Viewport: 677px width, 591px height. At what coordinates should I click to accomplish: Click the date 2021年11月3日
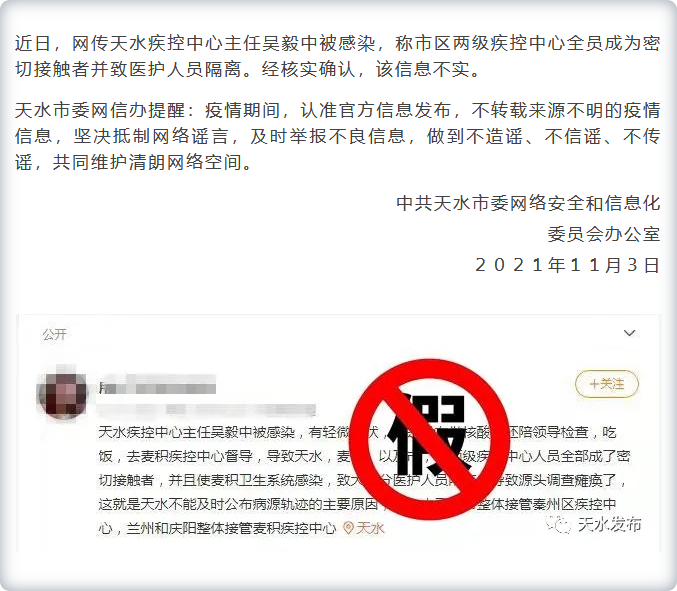567,265
